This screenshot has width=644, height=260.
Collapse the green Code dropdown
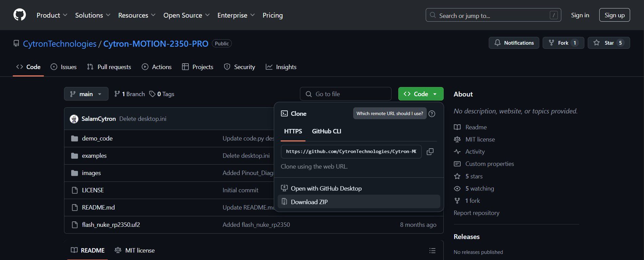click(x=421, y=94)
